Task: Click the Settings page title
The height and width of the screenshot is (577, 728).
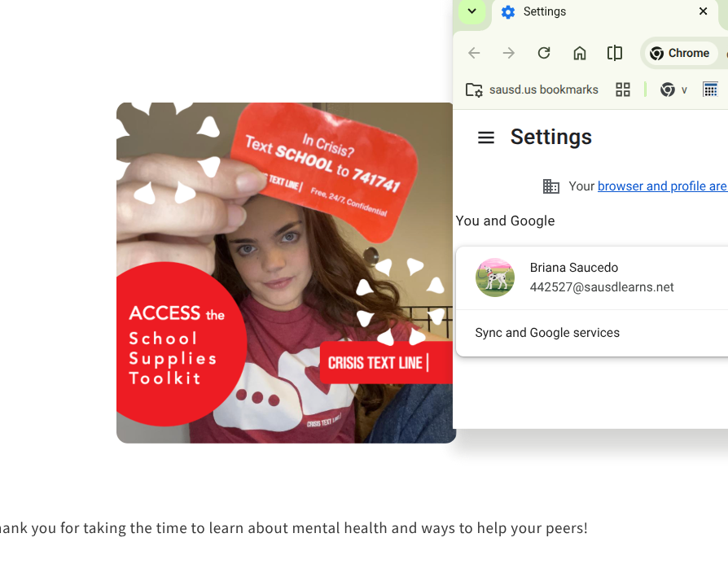Action: (551, 137)
